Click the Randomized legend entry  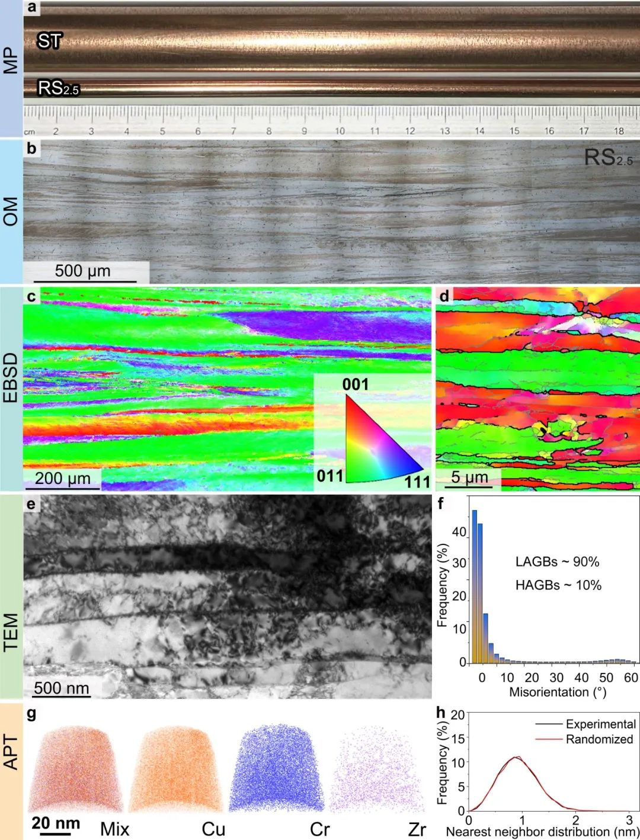tap(599, 739)
